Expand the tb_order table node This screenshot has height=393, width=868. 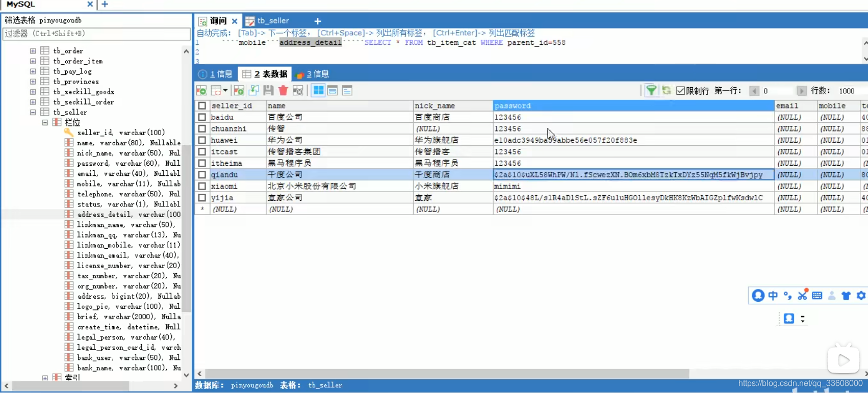[33, 51]
